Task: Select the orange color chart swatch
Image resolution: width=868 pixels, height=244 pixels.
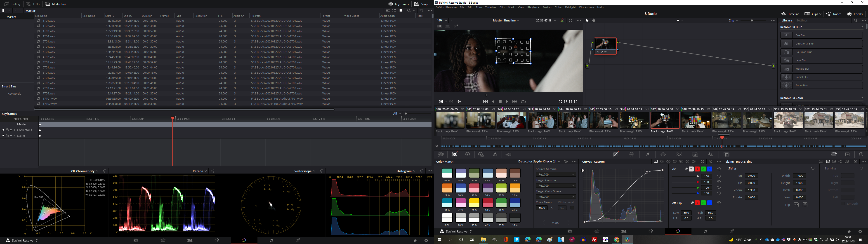Action: 447,188
